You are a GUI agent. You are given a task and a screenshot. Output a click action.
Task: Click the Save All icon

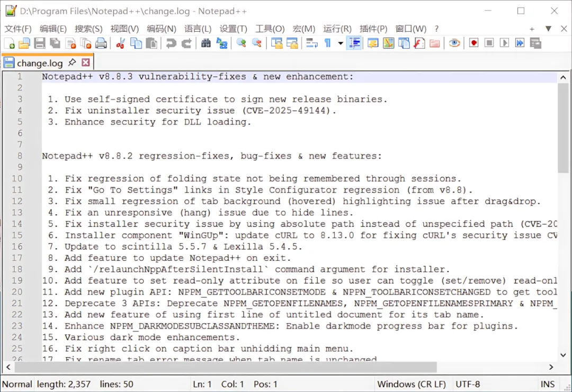tap(55, 43)
